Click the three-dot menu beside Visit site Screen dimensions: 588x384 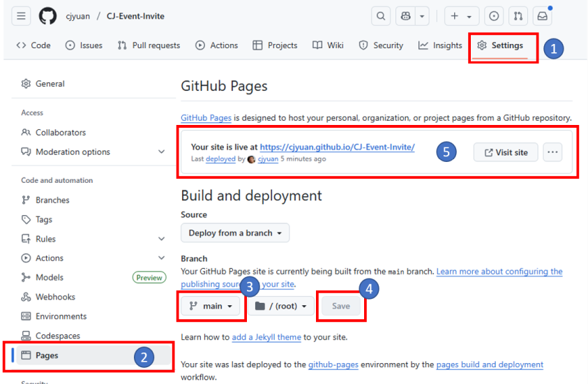click(552, 152)
